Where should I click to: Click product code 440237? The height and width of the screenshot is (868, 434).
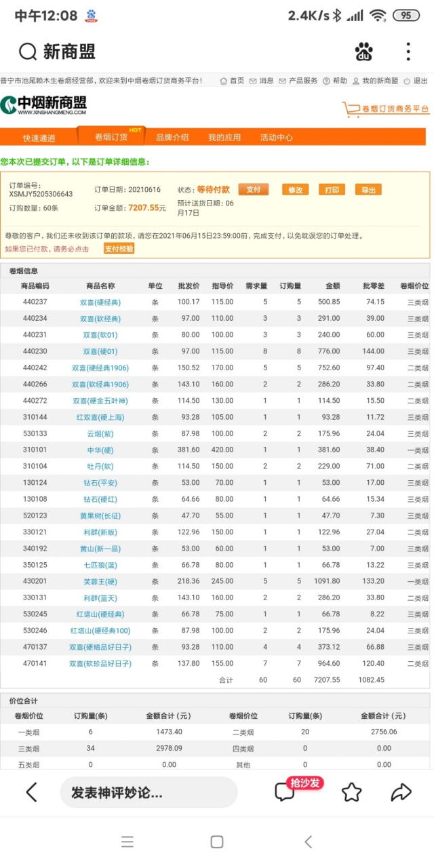point(35,302)
